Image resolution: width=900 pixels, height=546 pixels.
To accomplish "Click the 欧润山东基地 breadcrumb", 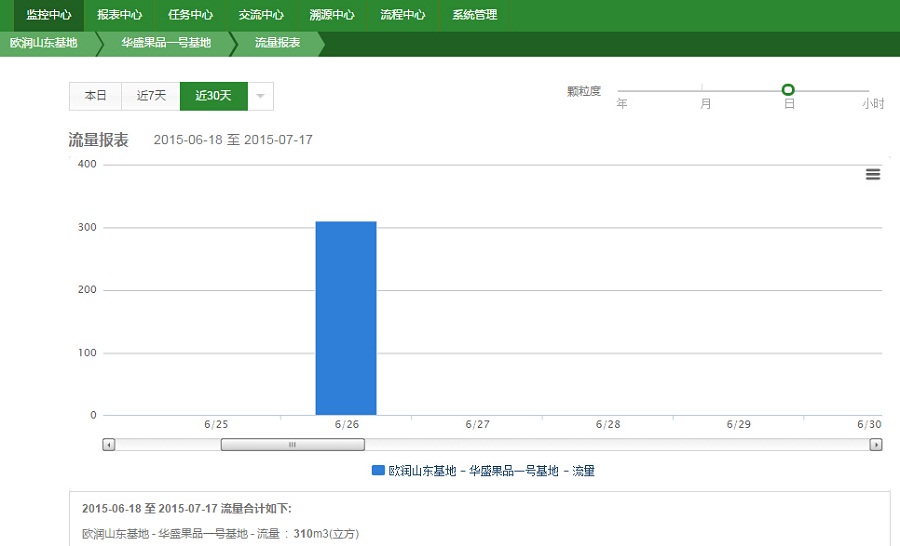I will coord(44,43).
